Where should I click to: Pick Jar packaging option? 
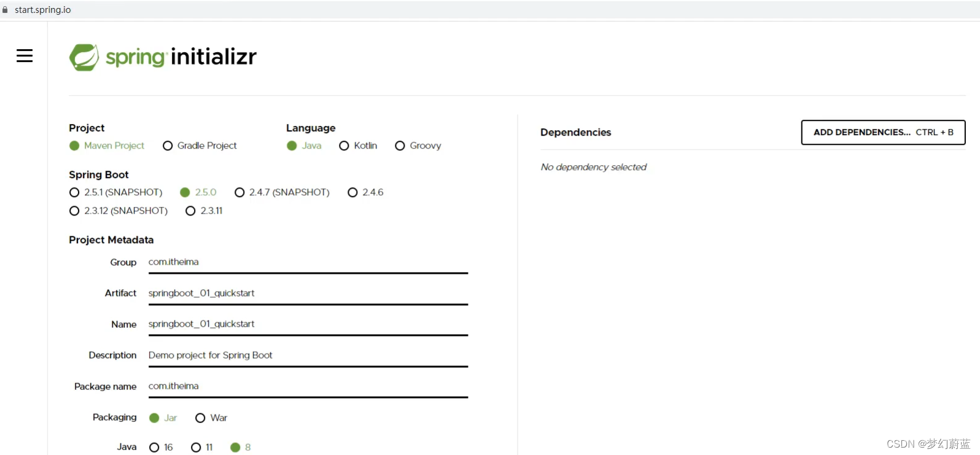163,418
